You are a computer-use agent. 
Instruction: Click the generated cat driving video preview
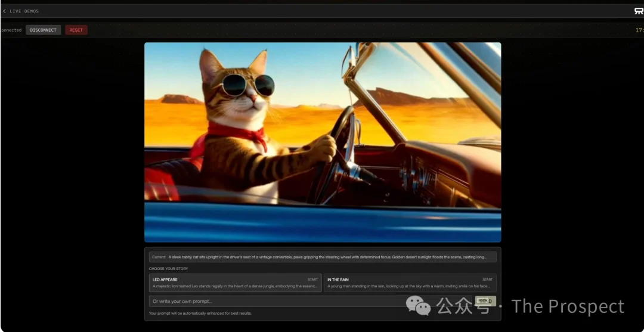(x=323, y=142)
